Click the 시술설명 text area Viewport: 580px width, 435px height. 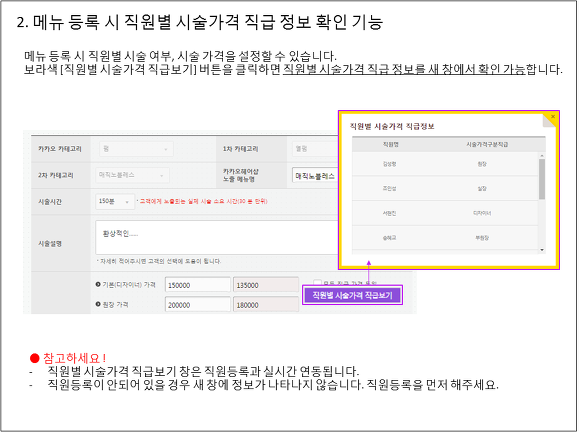coord(217,237)
